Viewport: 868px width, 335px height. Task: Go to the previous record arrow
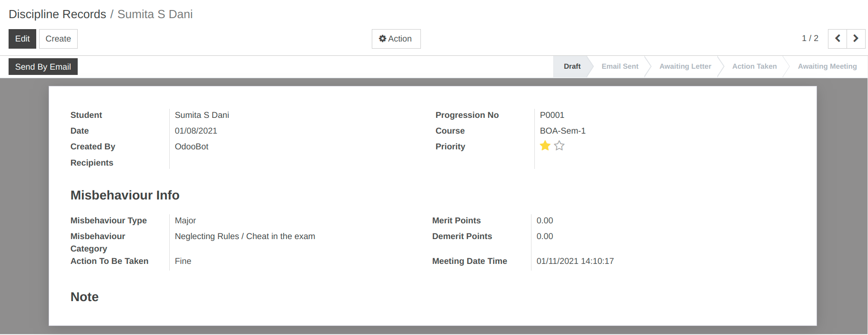click(837, 39)
